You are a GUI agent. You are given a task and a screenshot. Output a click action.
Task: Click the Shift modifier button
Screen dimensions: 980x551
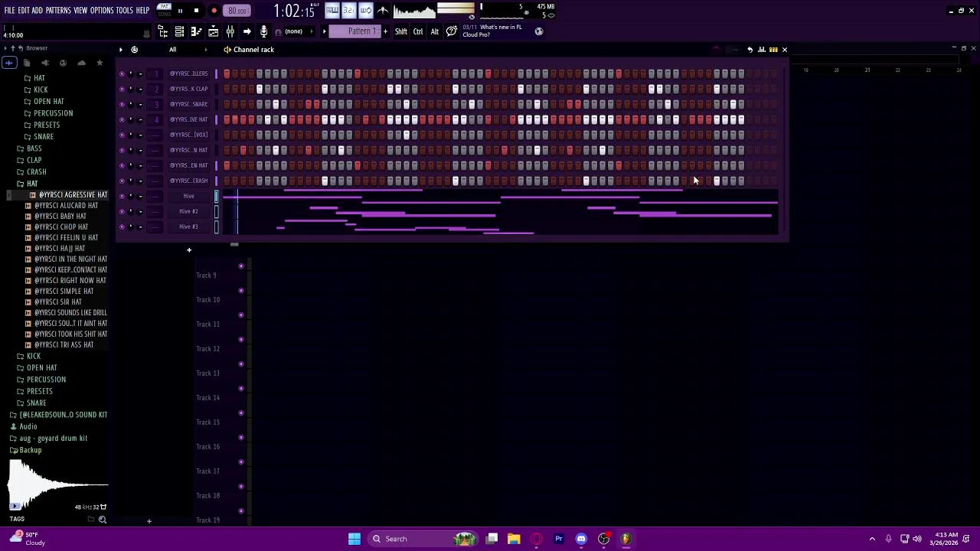[x=401, y=31]
